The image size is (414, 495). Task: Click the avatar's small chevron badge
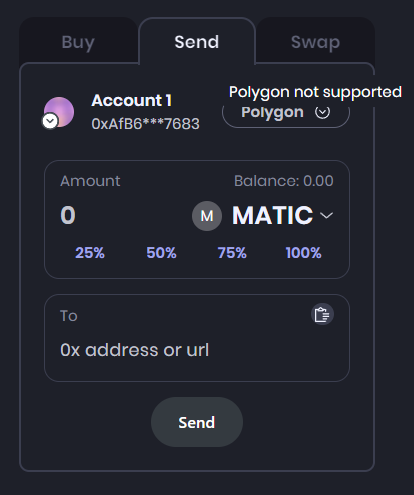[50, 121]
